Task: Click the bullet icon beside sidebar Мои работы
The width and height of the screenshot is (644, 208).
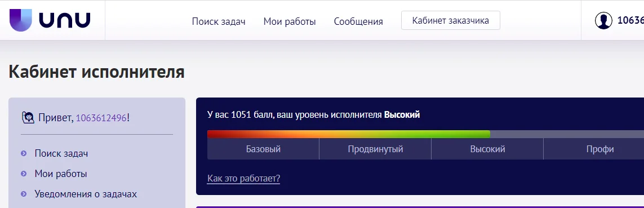Action: tap(24, 174)
